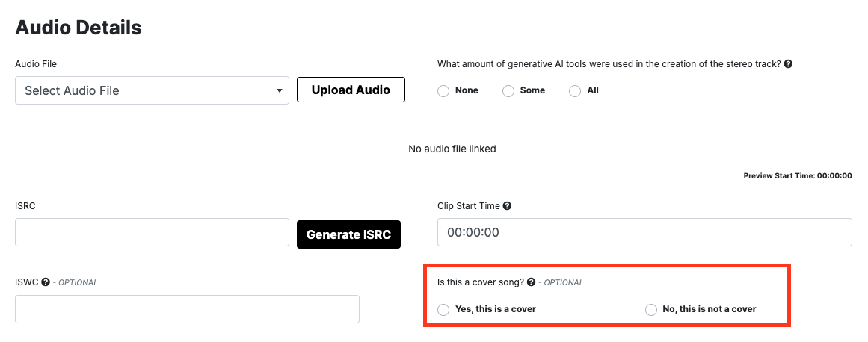Select Some for generative AI usage
Viewport: 868px width, 342px height.
(x=508, y=90)
